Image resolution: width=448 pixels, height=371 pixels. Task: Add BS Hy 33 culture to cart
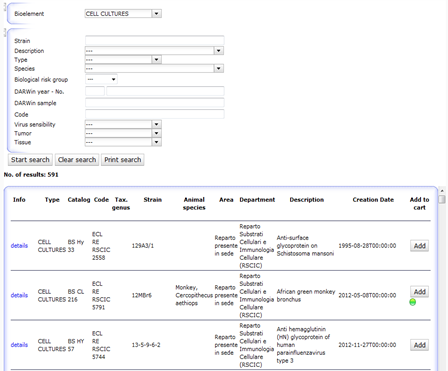[x=419, y=246]
